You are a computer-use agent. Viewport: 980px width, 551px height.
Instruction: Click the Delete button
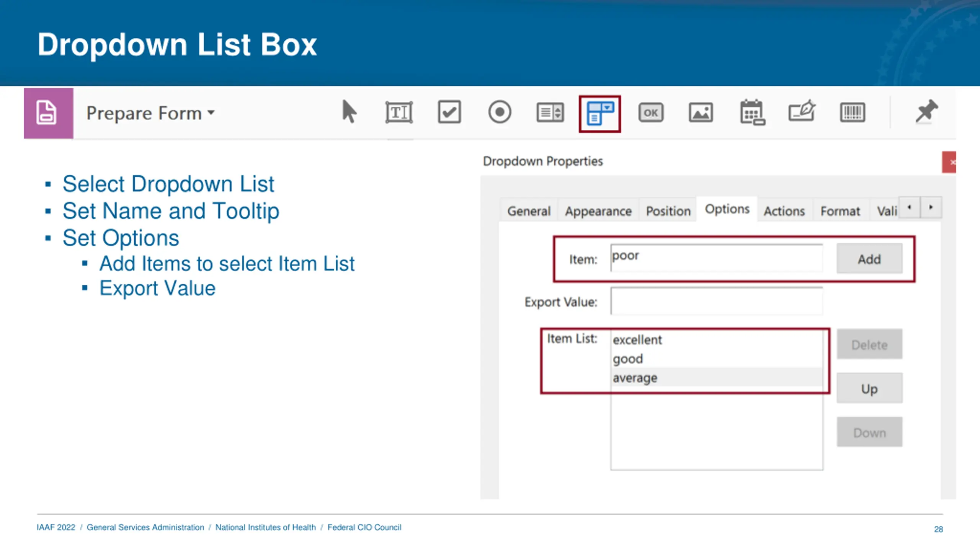[x=869, y=344]
